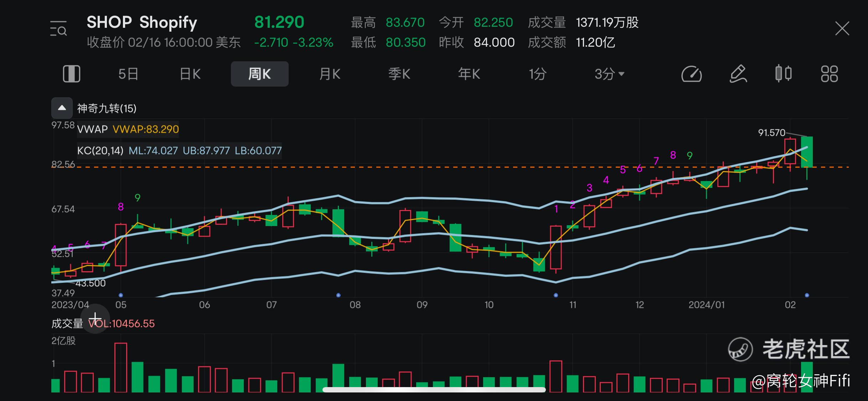Click the event dot before 11
This screenshot has width=868, height=401.
(x=556, y=295)
